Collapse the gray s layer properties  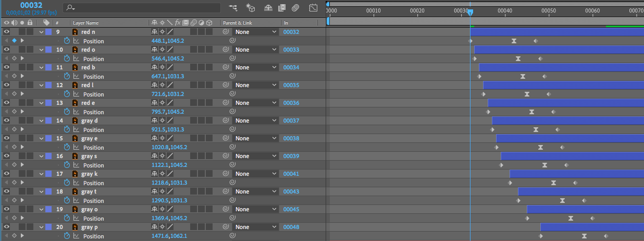41,156
